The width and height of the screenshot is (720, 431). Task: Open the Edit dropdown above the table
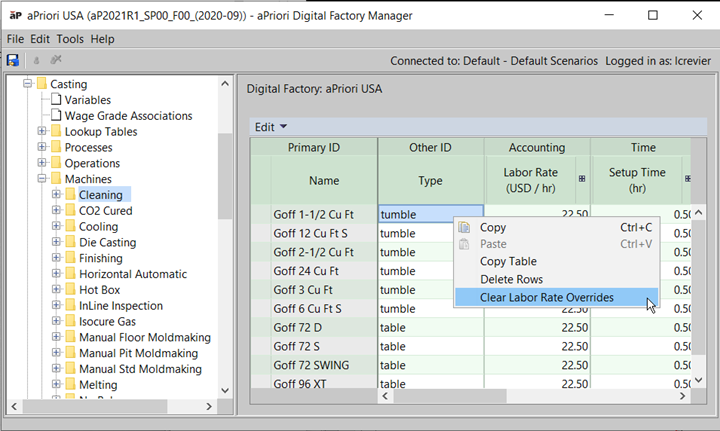270,127
